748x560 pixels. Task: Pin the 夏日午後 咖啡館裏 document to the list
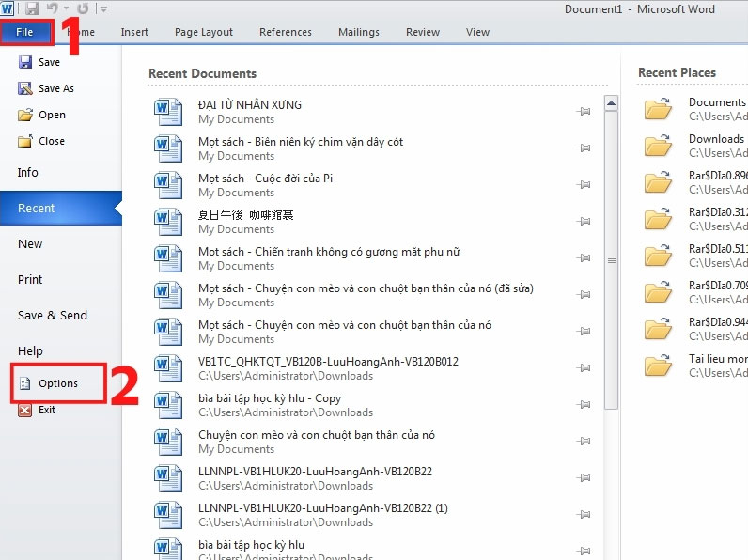584,222
